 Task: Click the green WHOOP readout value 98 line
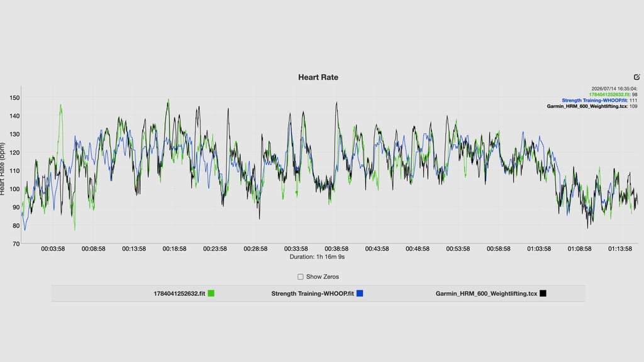[x=613, y=94]
